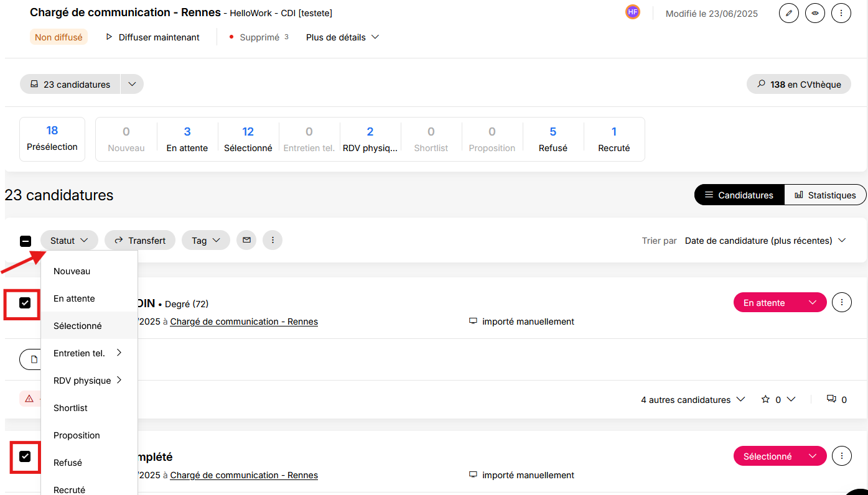Click the envelope email icon in toolbar
This screenshot has height=495, width=868.
[x=246, y=240]
